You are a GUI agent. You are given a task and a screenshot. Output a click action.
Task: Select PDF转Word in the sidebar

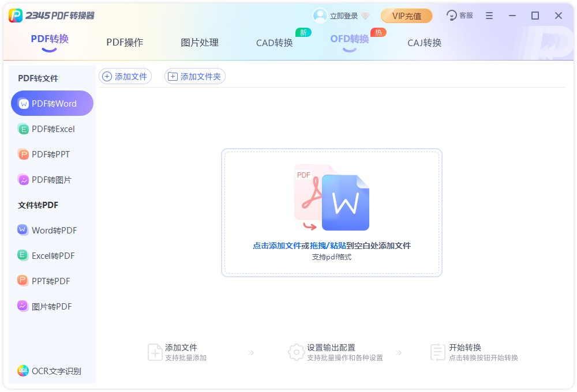(x=52, y=103)
